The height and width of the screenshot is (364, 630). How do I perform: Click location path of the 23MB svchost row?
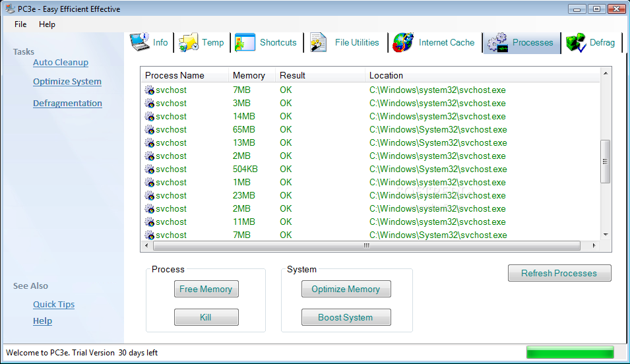click(x=437, y=196)
